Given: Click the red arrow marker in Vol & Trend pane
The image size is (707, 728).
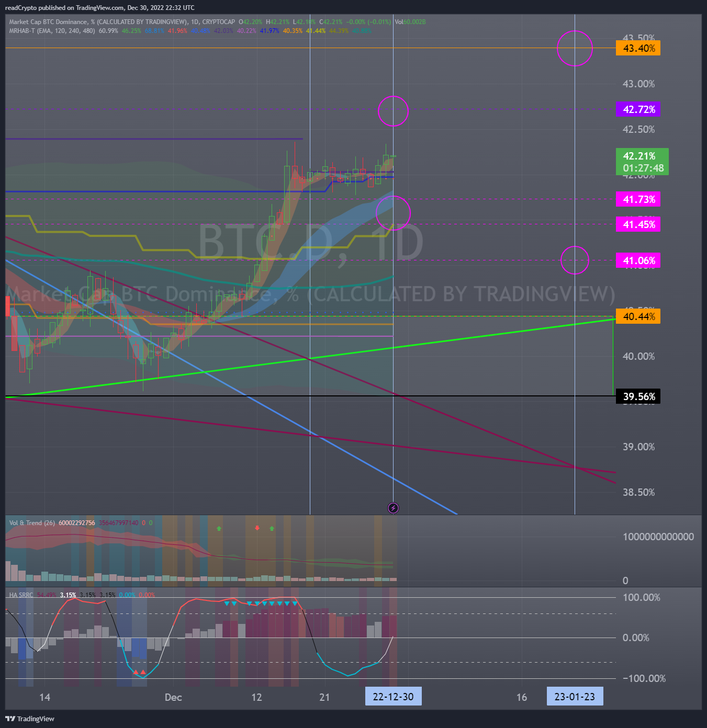Looking at the screenshot, I should 257,528.
